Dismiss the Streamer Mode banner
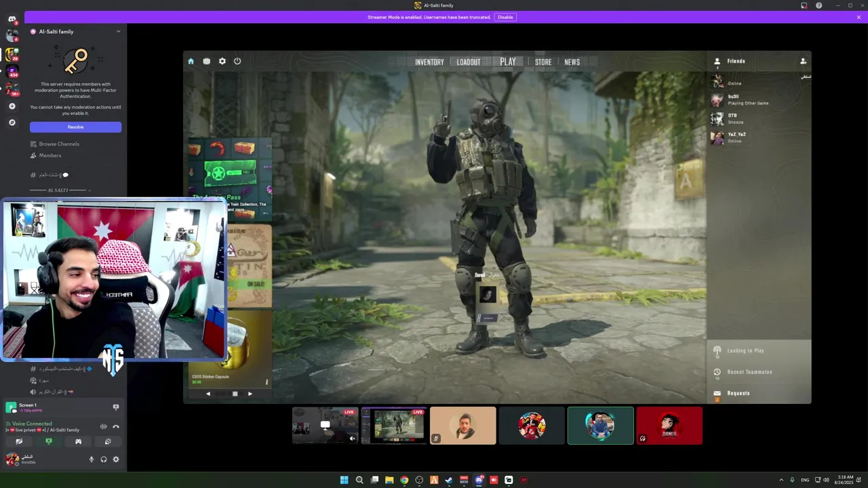Image resolution: width=868 pixels, height=488 pixels. tap(859, 17)
